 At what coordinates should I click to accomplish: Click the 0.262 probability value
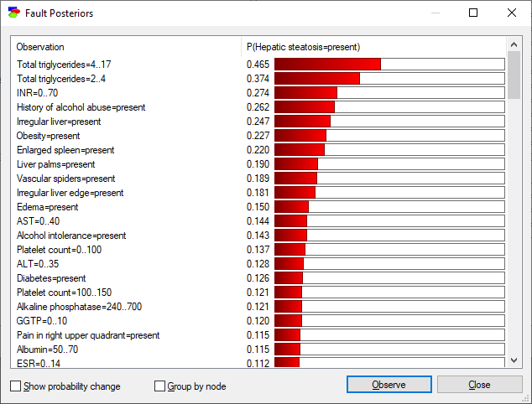click(x=258, y=107)
